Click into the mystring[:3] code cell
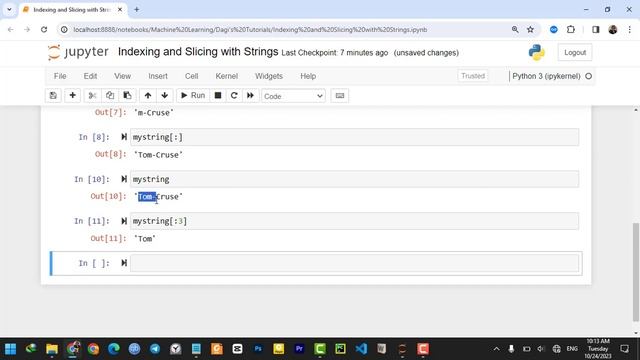Image resolution: width=640 pixels, height=360 pixels. (354, 221)
